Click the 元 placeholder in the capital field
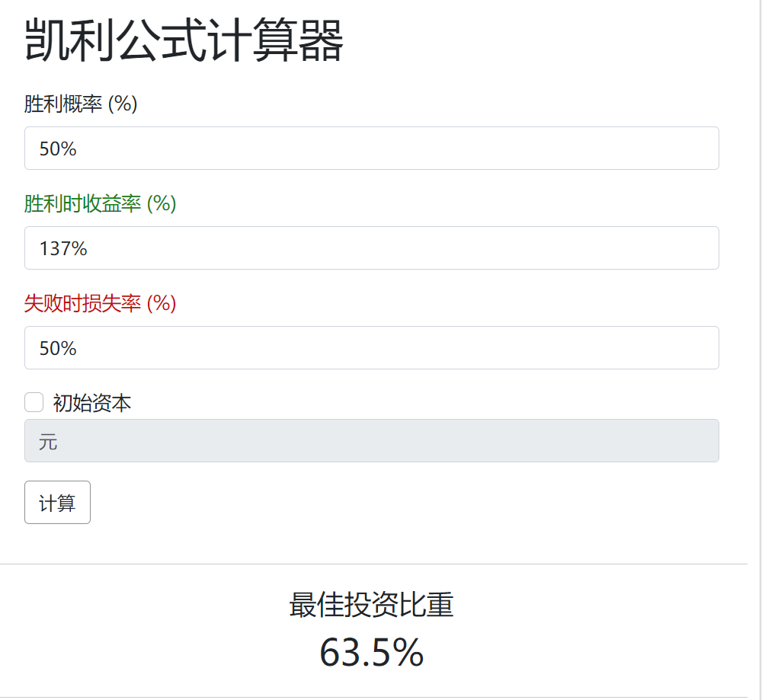The height and width of the screenshot is (700, 762). (x=48, y=442)
